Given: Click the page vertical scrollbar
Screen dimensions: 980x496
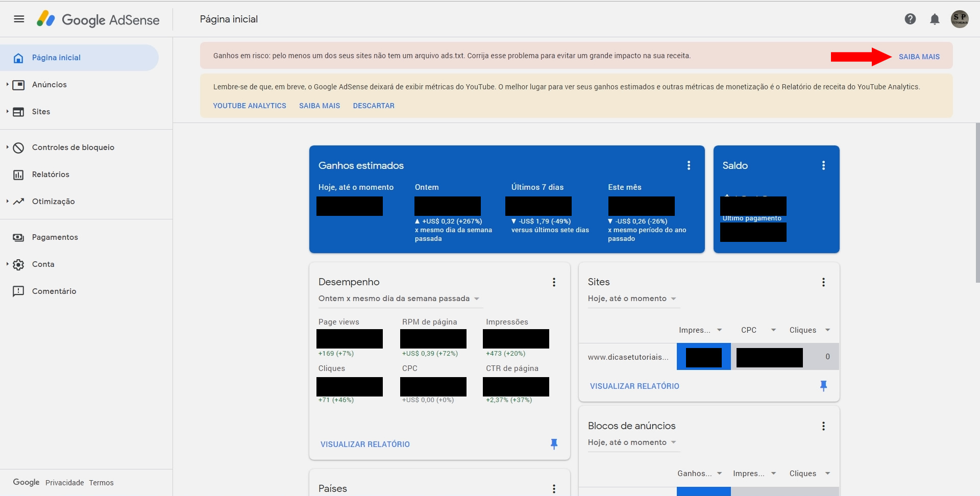Looking at the screenshot, I should pyautogui.click(x=977, y=203).
